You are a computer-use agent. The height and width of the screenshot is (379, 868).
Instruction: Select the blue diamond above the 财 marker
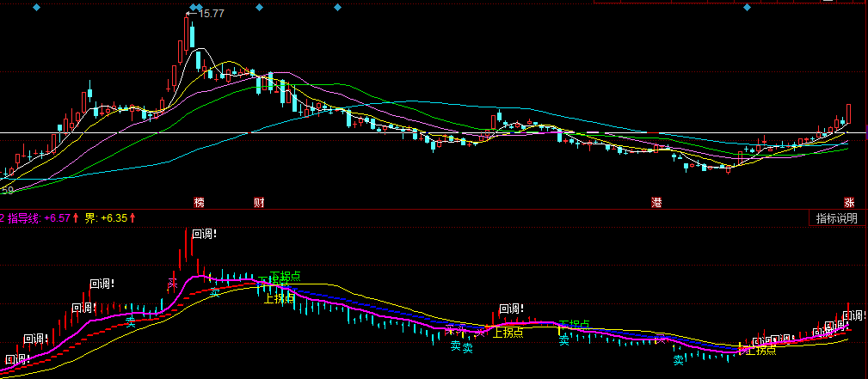(259, 7)
